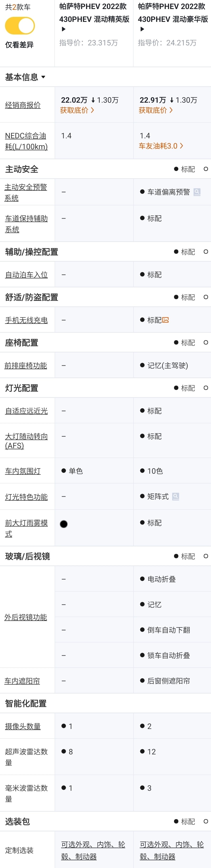Click the price-drop arrow beside 22.91万

pyautogui.click(x=172, y=100)
